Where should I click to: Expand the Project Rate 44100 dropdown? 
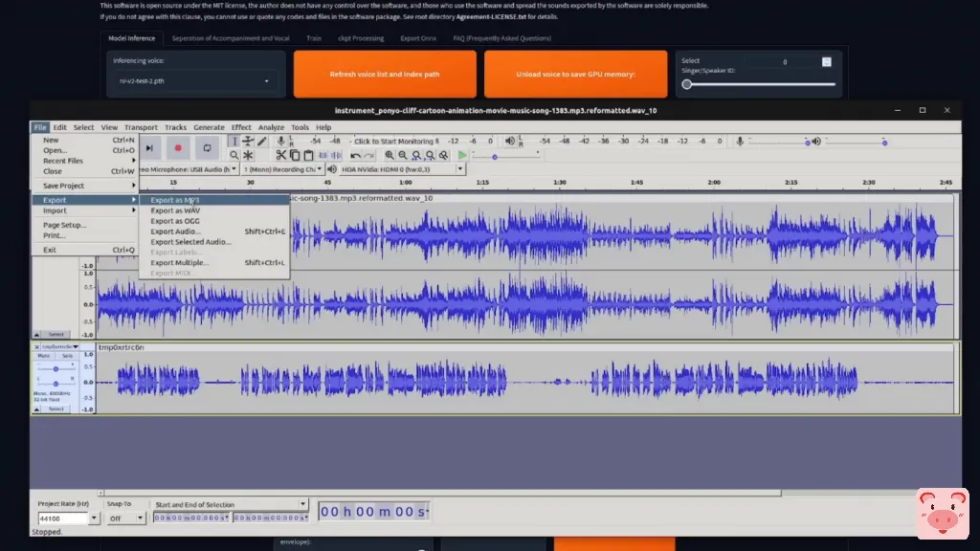[x=94, y=518]
